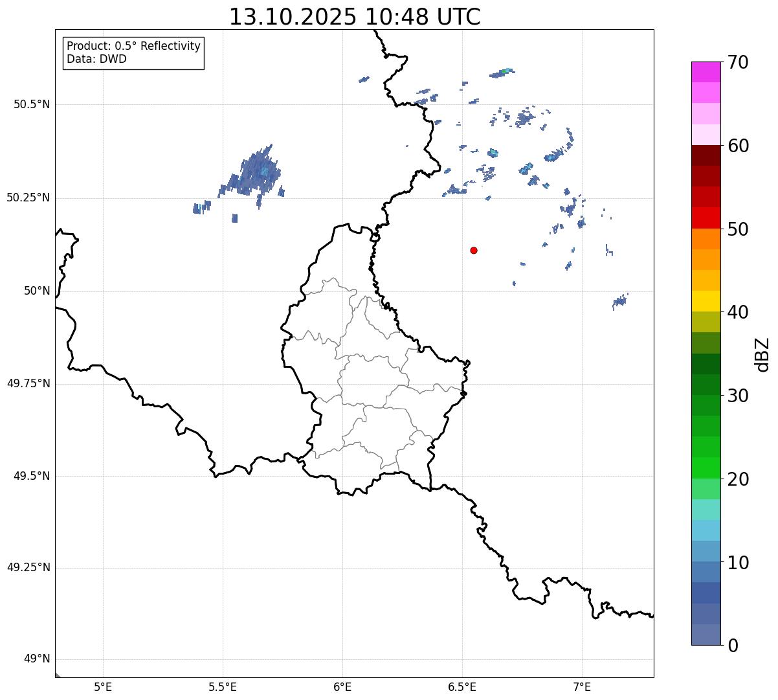The image size is (778, 700).
Task: Click the 49.75°N latitude label
Action: click(x=28, y=383)
